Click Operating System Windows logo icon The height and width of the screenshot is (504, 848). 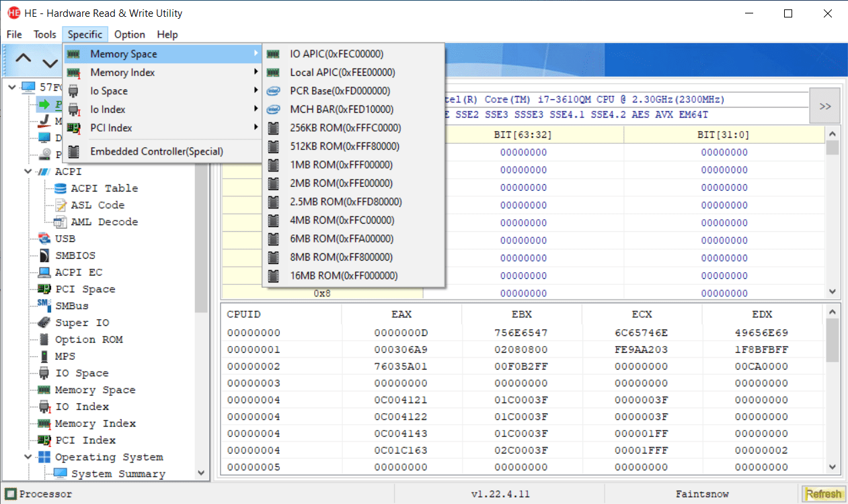(x=44, y=457)
